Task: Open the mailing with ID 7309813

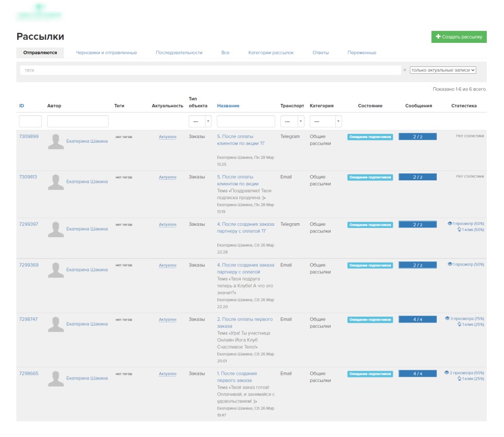Action: pos(28,177)
